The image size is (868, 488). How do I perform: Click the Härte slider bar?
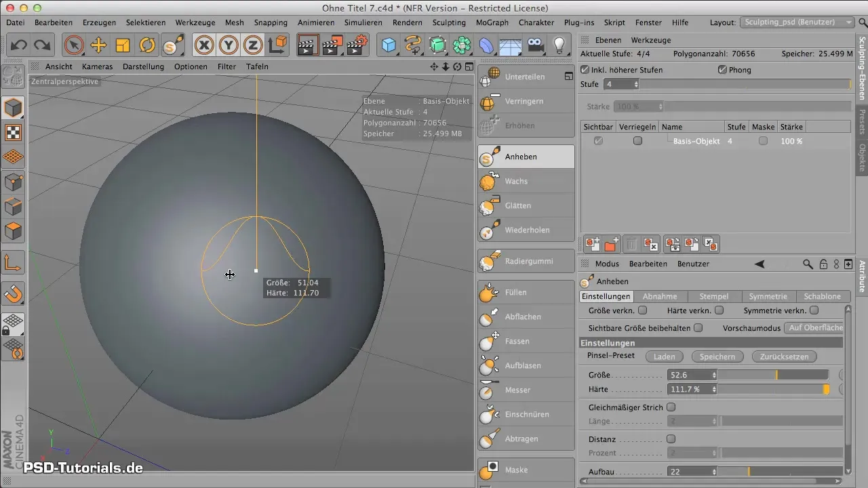pos(773,390)
